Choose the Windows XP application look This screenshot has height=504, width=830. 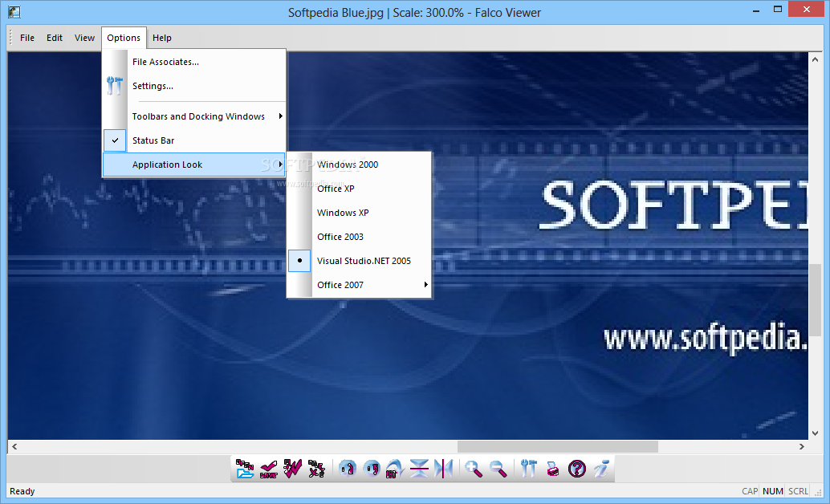coord(360,213)
